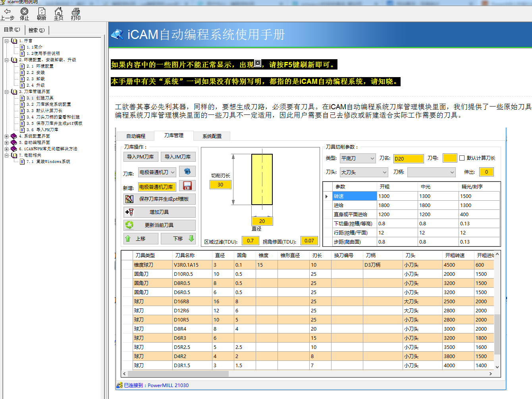Click the green up arrow icon for 上移
532x399 pixels.
pos(128,238)
